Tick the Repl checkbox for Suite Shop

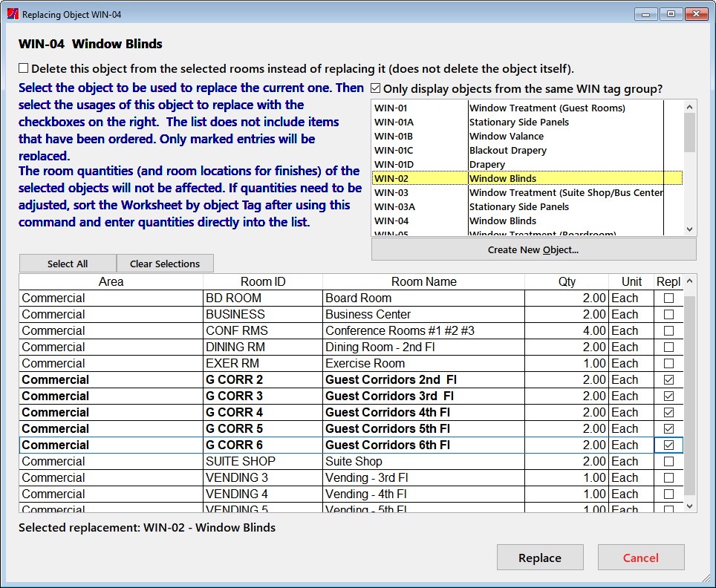(x=668, y=461)
